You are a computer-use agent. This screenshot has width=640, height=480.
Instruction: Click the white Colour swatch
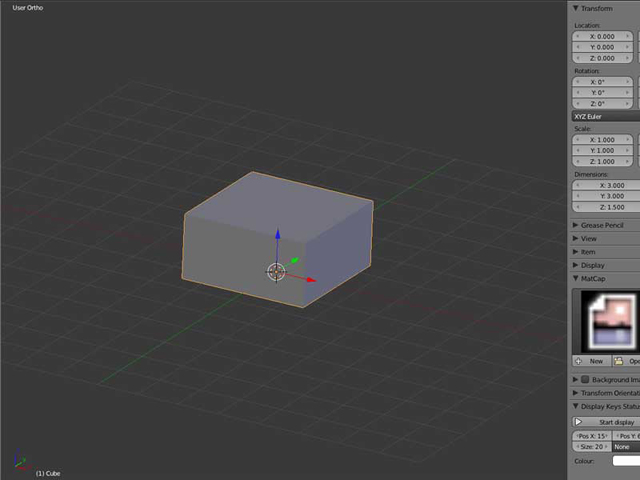pos(625,461)
